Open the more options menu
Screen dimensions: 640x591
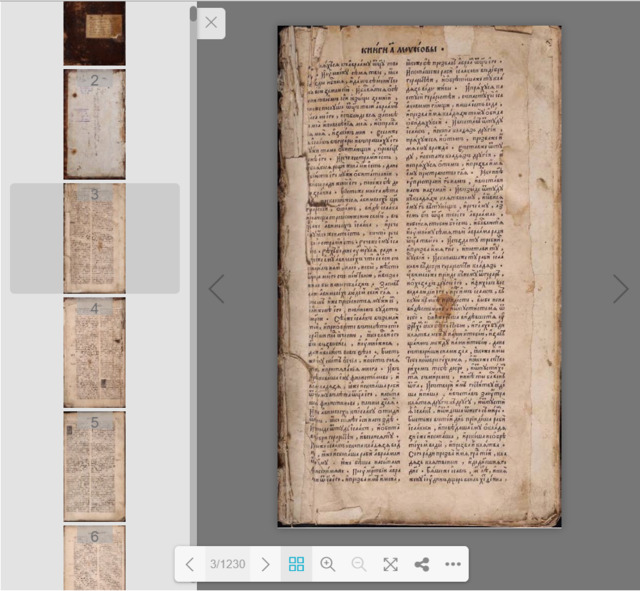pos(453,564)
